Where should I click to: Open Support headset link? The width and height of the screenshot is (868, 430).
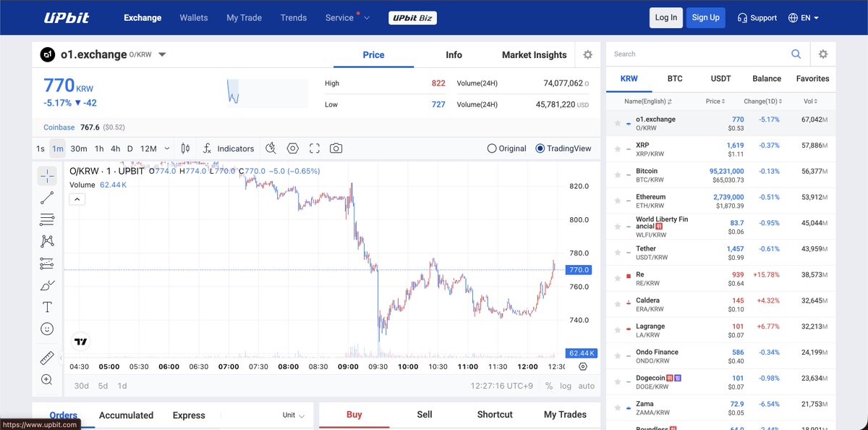click(x=757, y=18)
